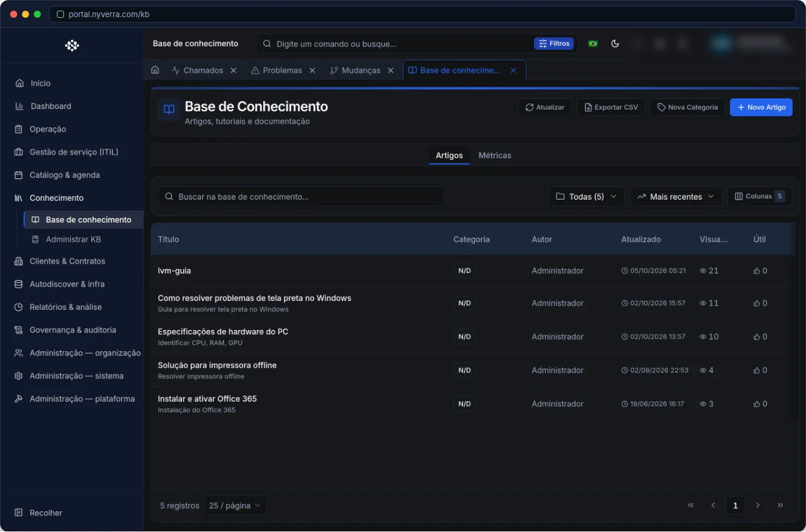Open the Filtros button
Screen dimensions: 806x532
[554, 44]
